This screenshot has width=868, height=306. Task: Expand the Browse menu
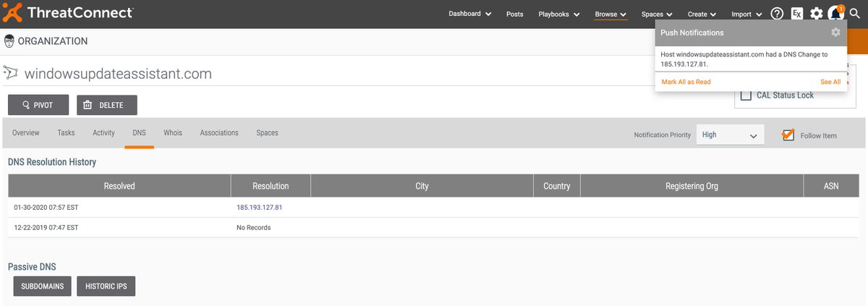(x=610, y=14)
